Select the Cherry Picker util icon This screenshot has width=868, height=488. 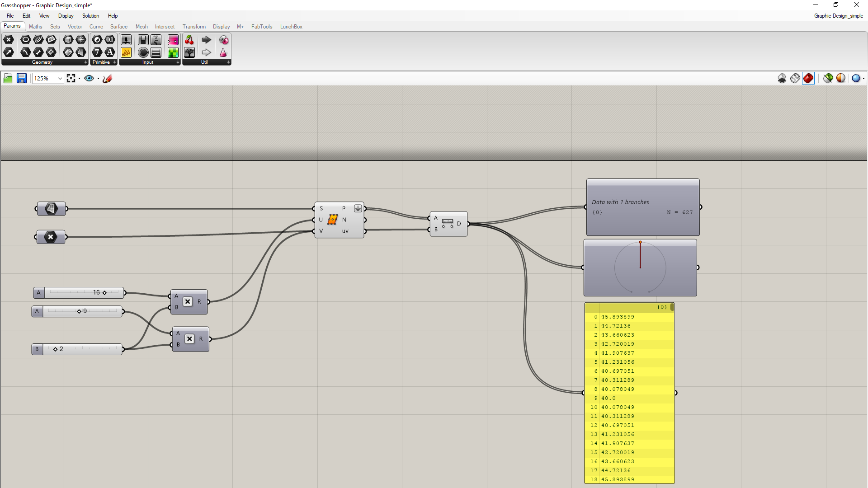(x=189, y=40)
